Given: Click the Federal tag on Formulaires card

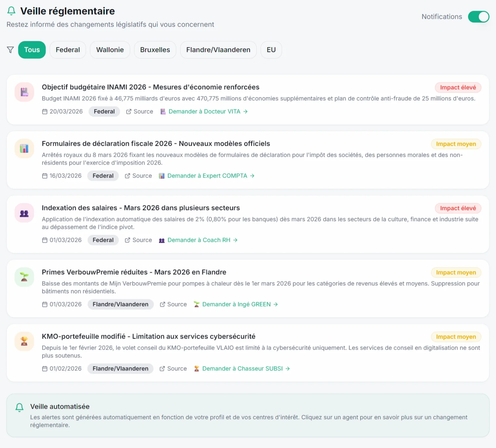Looking at the screenshot, I should pos(103,176).
